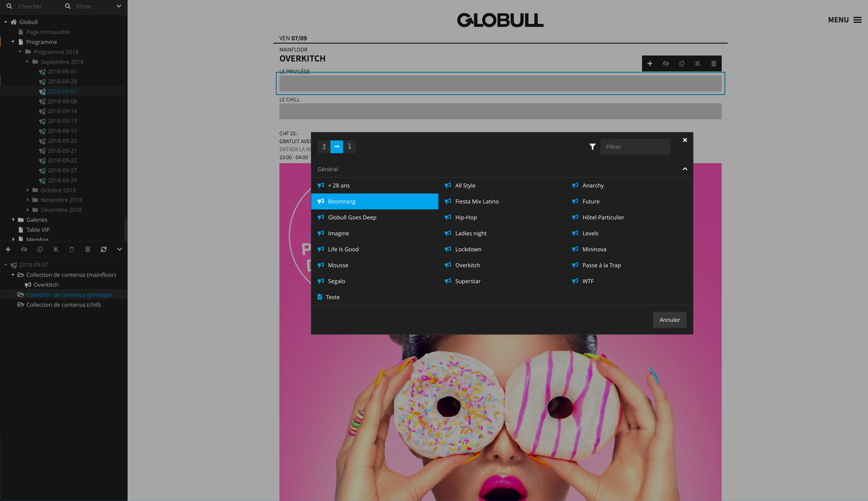Expand the Galeries folder
Image resolution: width=868 pixels, height=501 pixels.
(x=13, y=220)
